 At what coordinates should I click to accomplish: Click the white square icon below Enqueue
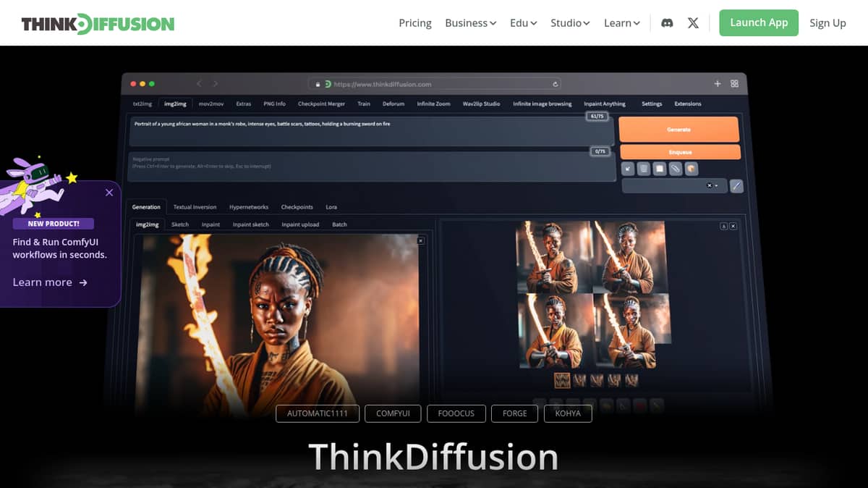660,169
